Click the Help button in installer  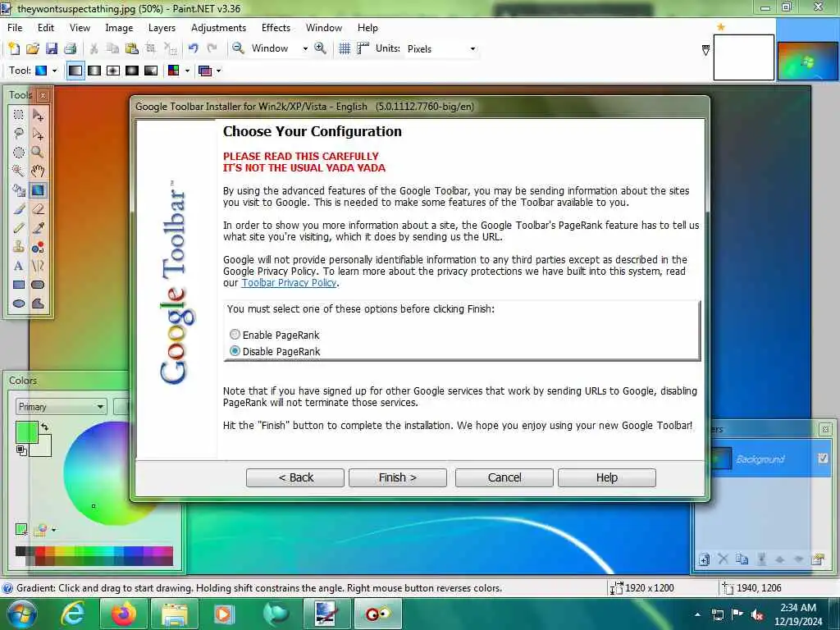coord(607,477)
